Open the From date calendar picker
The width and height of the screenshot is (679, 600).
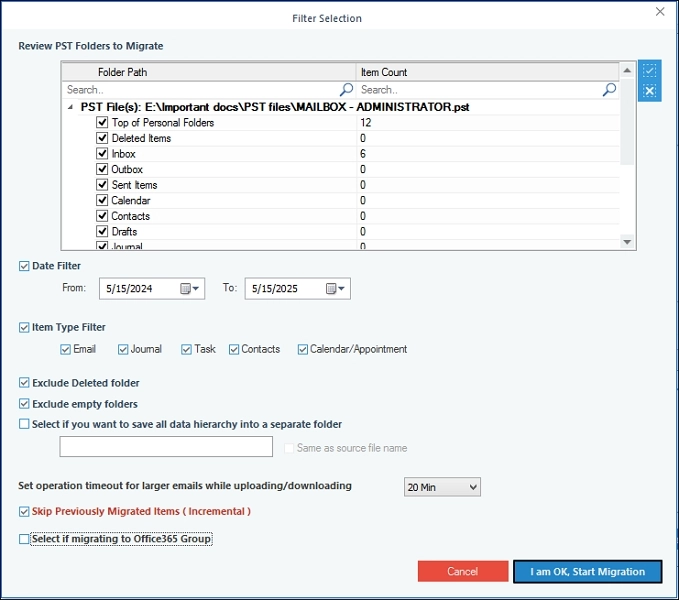click(x=190, y=289)
